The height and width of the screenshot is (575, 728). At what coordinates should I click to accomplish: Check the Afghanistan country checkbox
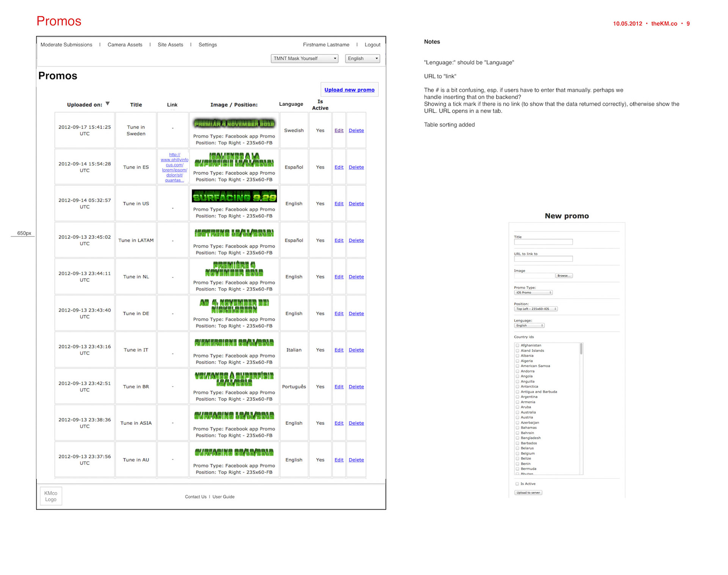[x=517, y=346]
